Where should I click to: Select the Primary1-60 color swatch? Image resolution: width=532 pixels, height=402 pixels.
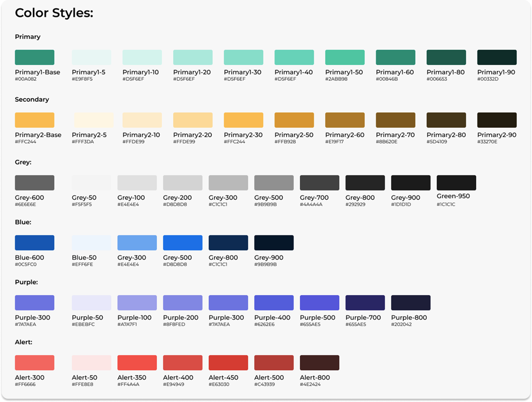[x=396, y=57]
